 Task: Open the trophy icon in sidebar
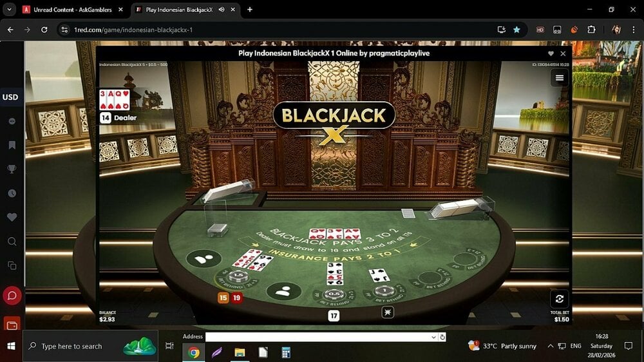(x=12, y=169)
